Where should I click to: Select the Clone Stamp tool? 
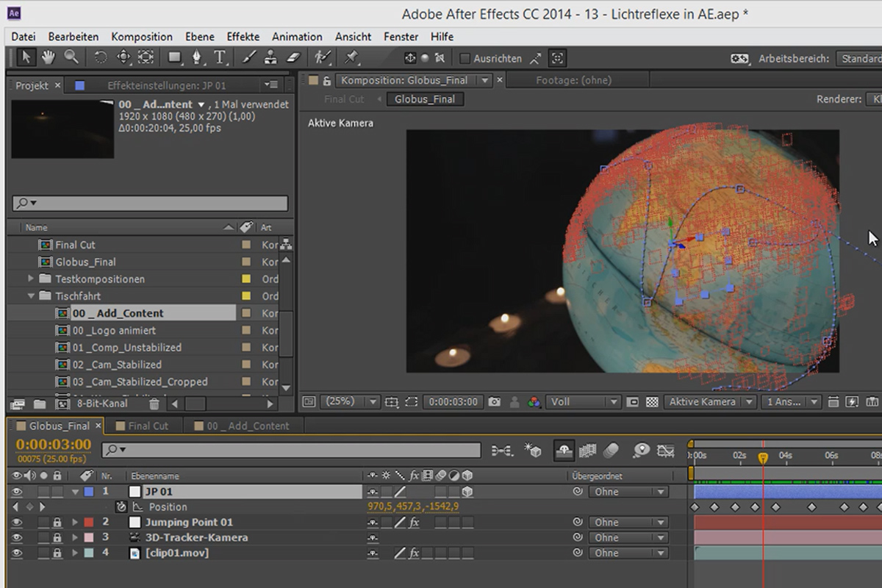[x=270, y=57]
